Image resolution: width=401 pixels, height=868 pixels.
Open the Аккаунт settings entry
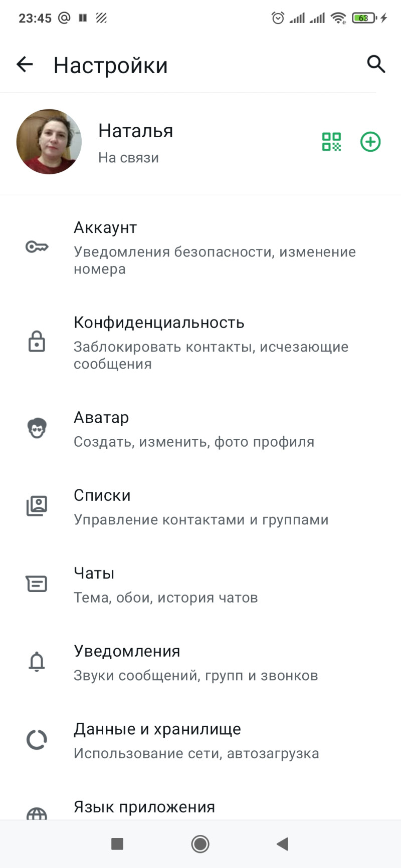(x=215, y=247)
